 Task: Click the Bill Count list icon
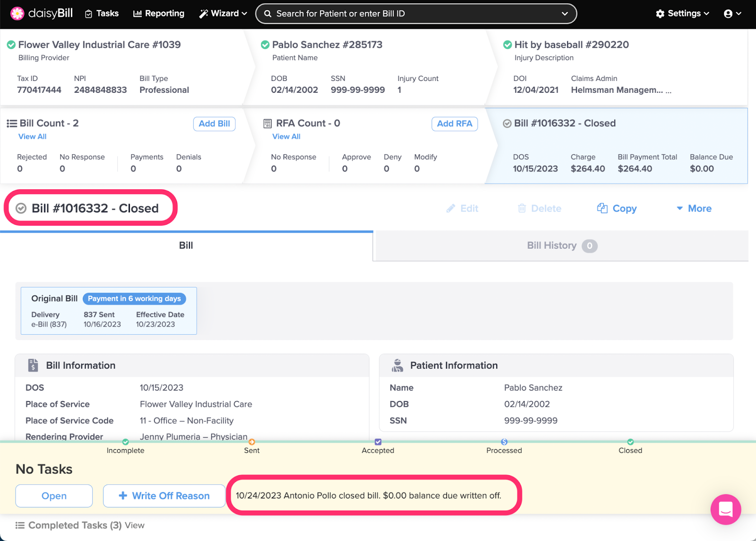[x=12, y=123]
